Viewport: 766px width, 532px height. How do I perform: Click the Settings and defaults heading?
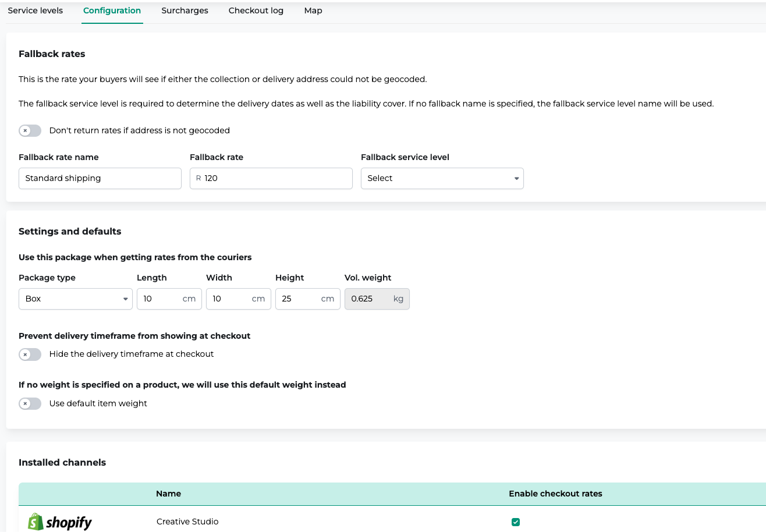[70, 231]
